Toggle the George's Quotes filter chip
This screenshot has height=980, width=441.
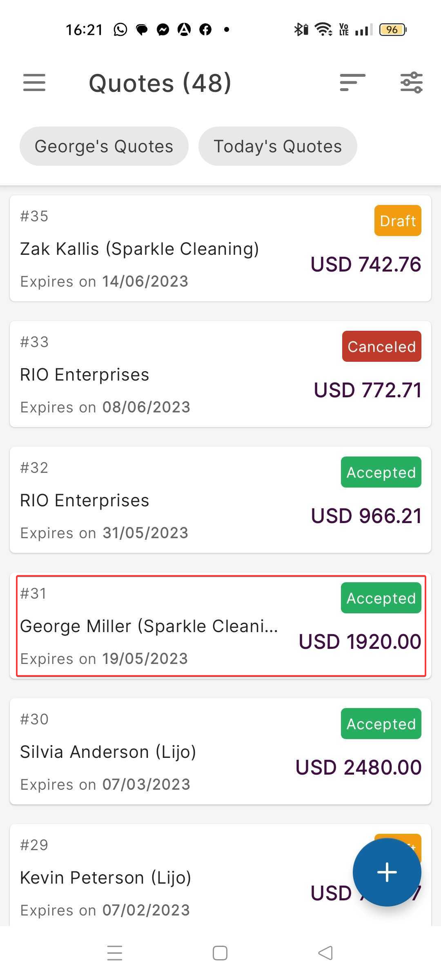[x=104, y=146]
